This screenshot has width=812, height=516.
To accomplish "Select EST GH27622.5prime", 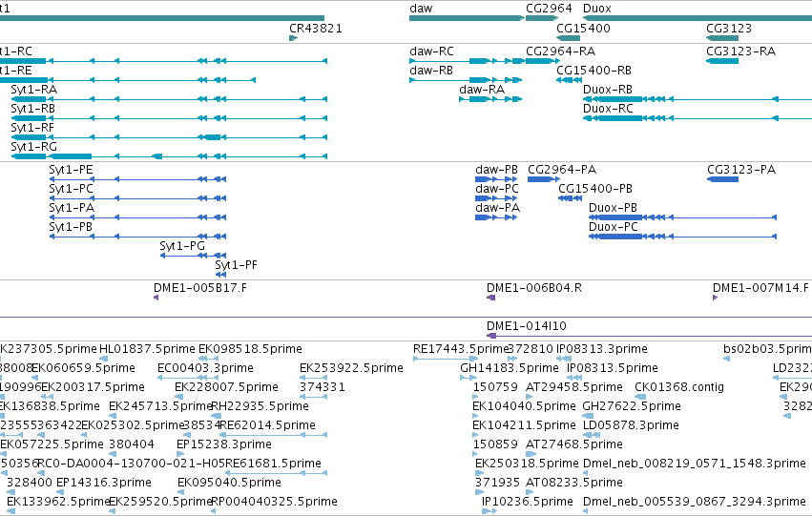I will coord(632,407).
